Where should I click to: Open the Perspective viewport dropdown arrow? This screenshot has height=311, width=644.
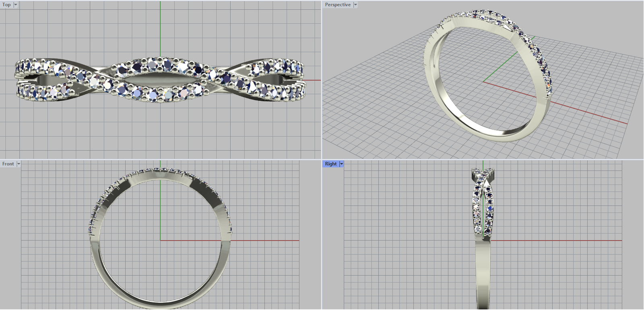(355, 5)
